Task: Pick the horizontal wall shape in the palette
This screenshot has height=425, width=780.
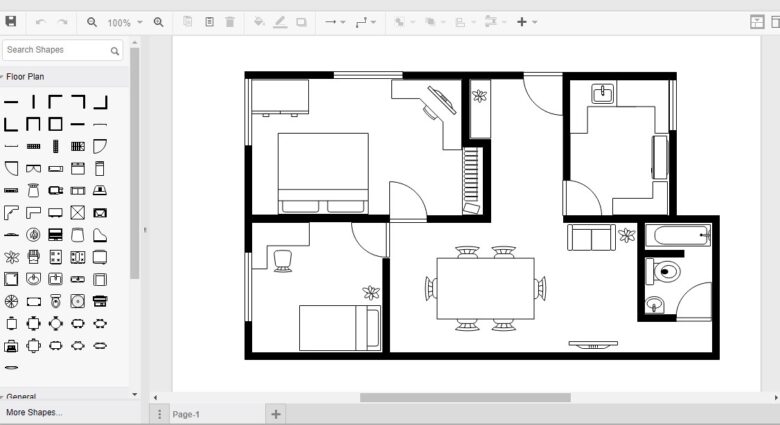Action: click(x=11, y=102)
